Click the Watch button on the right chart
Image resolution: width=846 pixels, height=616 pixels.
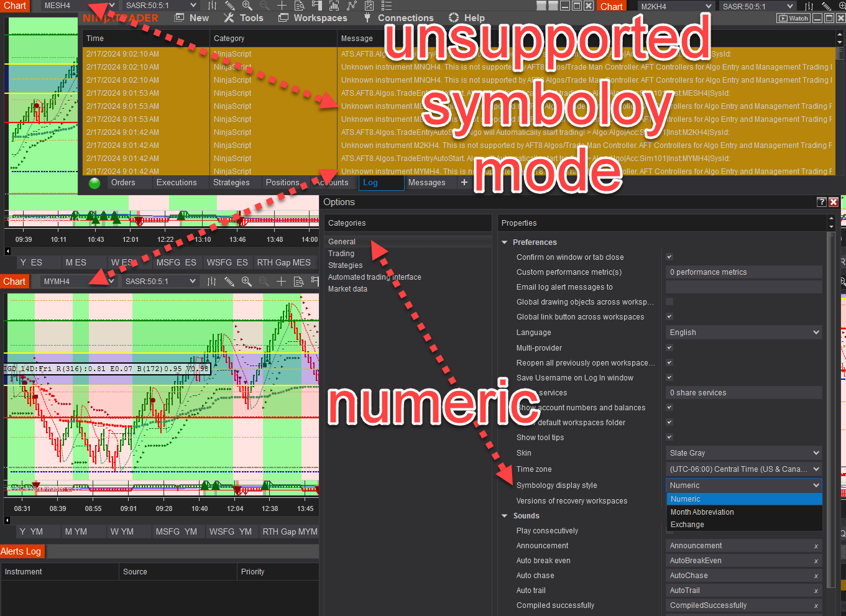click(x=793, y=18)
